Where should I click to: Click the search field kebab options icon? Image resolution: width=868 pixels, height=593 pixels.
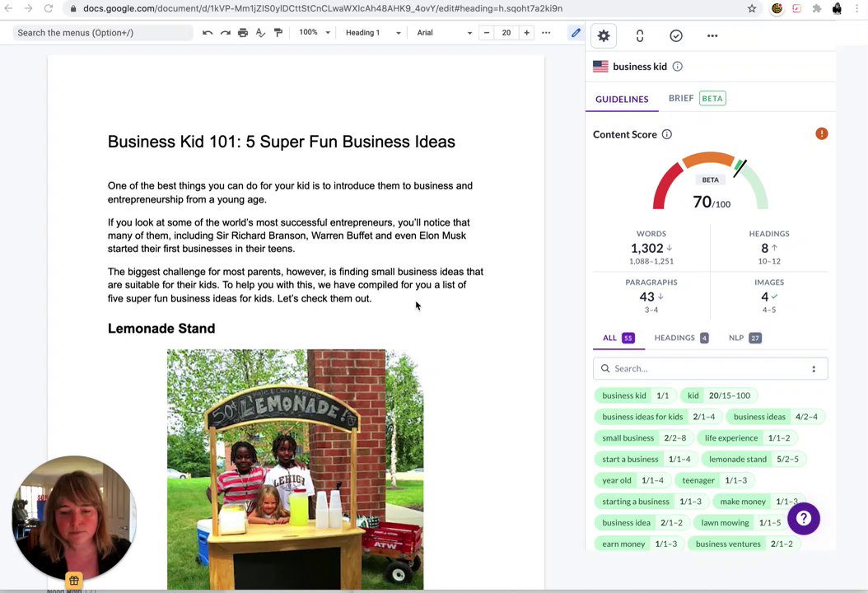coord(814,369)
